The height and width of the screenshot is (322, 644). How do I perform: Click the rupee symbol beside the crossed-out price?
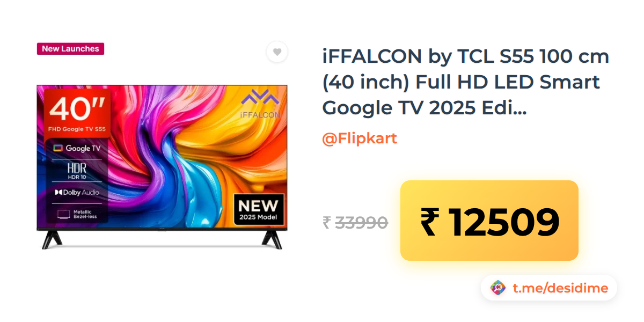(326, 222)
